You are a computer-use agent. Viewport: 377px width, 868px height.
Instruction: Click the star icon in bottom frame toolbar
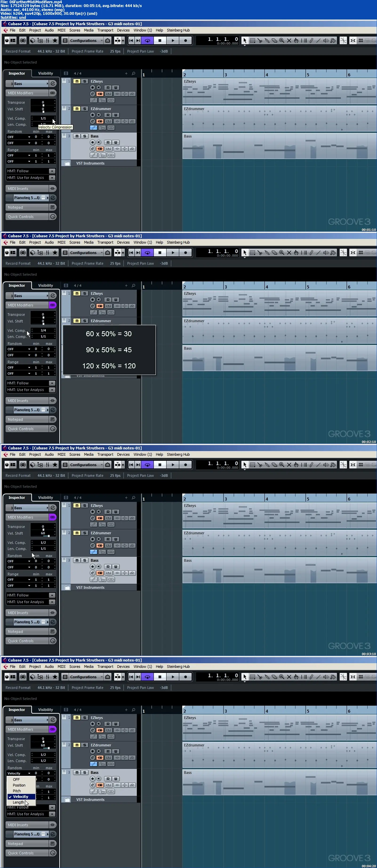tap(55, 677)
